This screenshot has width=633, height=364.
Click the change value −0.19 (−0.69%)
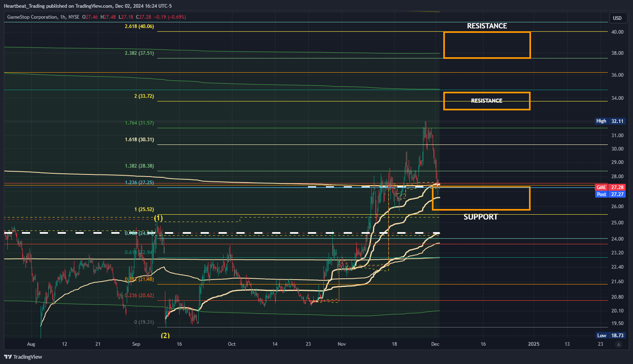[x=170, y=17]
